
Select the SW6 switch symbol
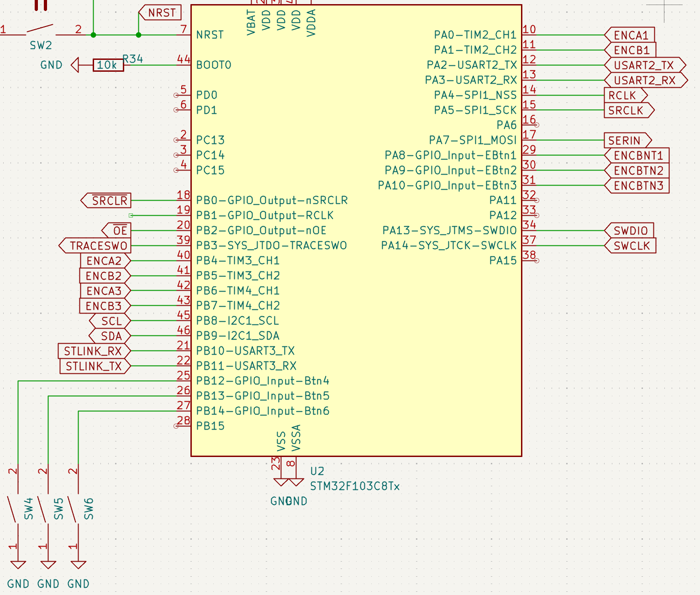click(x=74, y=509)
